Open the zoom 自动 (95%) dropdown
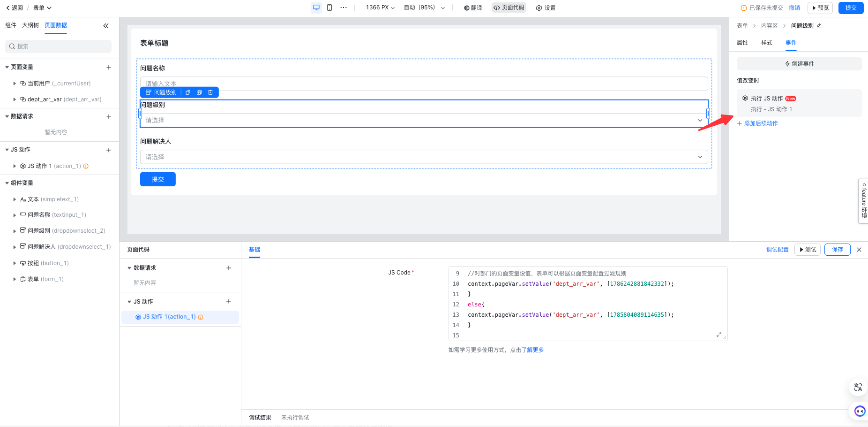Viewport: 868px width, 427px height. pyautogui.click(x=424, y=8)
